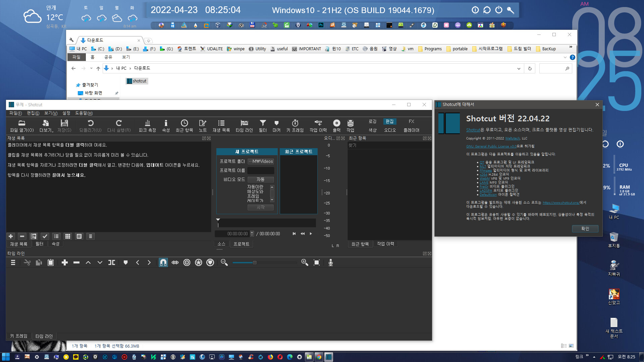The height and width of the screenshot is (362, 644).
Task: Click the 작업 이력 (History) toolbar icon
Action: [x=318, y=126]
